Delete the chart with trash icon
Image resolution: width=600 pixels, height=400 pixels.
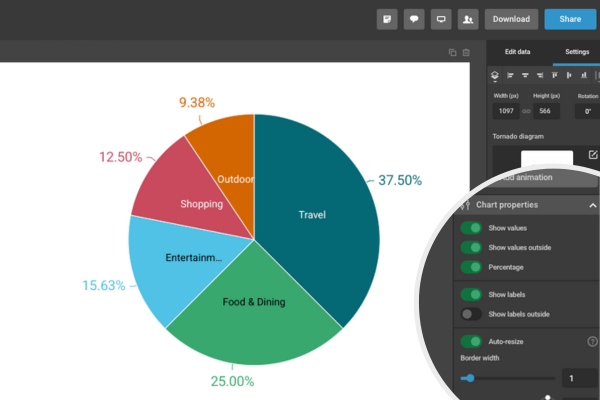(x=466, y=52)
